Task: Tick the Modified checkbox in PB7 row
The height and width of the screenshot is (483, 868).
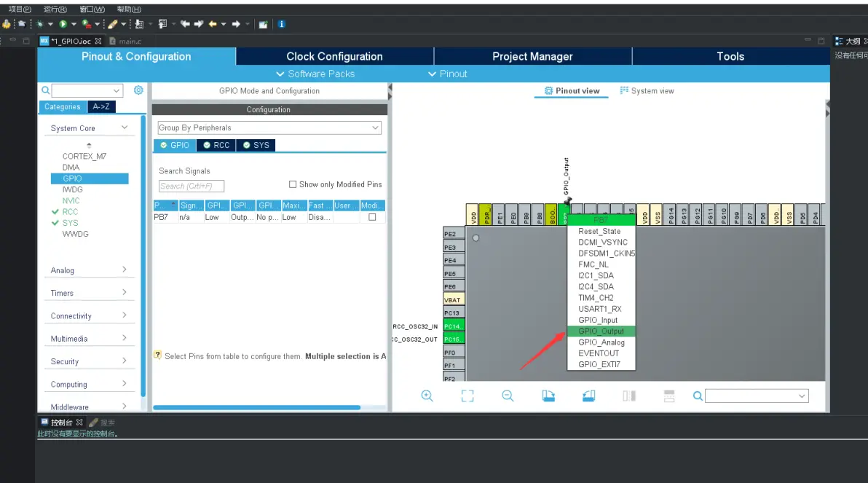Action: point(372,217)
